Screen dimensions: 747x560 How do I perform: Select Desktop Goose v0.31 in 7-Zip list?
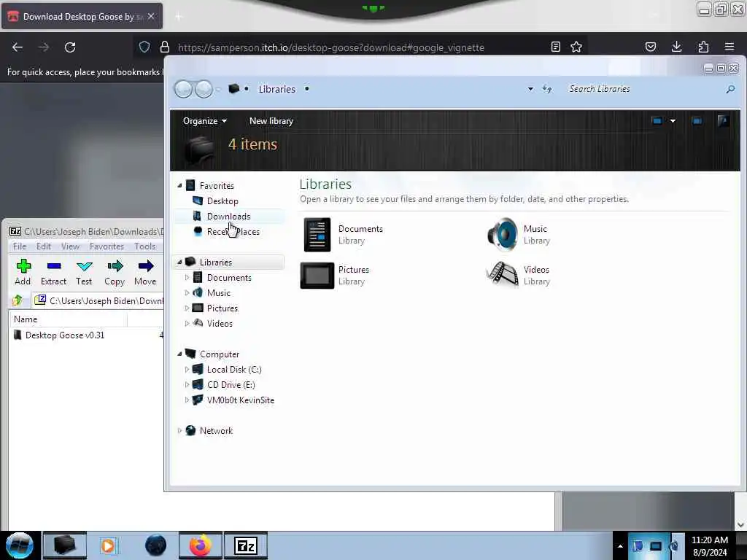click(x=65, y=335)
